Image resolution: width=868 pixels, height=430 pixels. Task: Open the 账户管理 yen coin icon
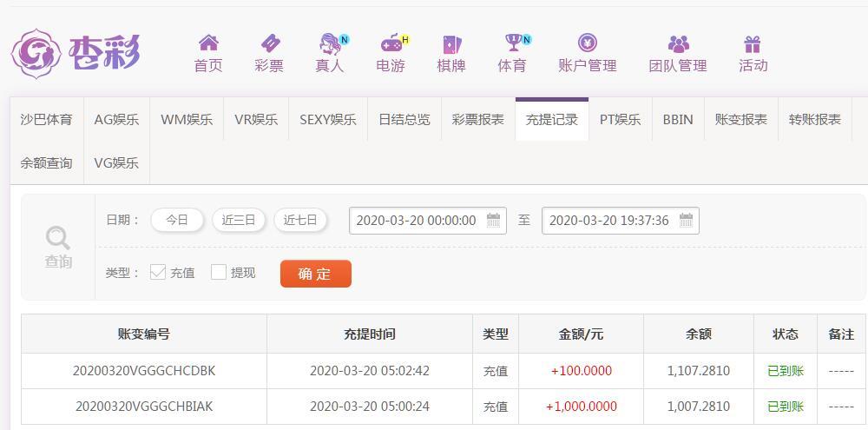pos(588,42)
